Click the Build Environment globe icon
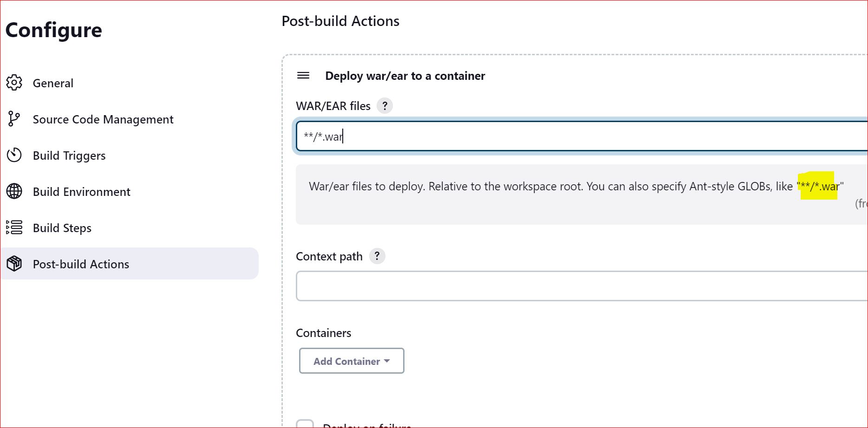This screenshot has height=428, width=868. coord(14,192)
